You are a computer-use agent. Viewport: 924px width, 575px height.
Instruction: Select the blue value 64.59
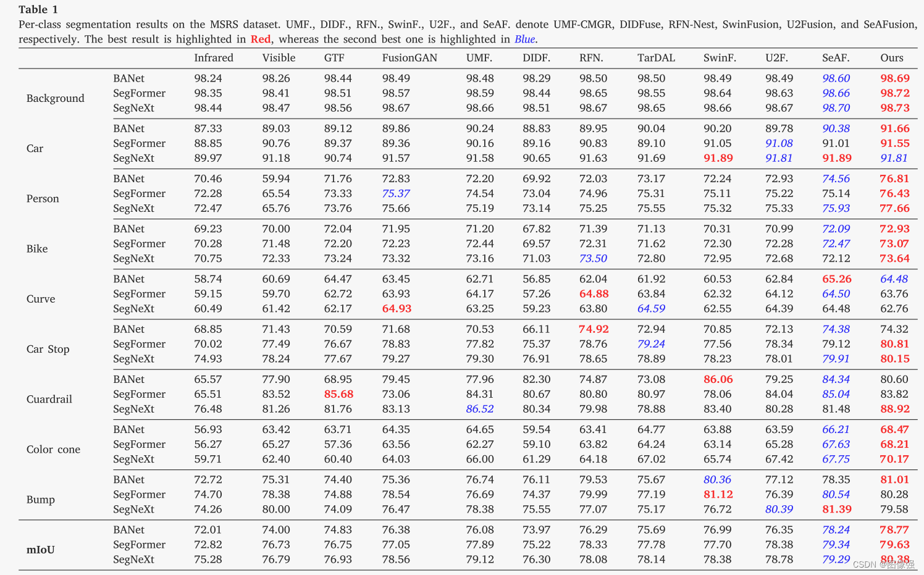click(651, 309)
